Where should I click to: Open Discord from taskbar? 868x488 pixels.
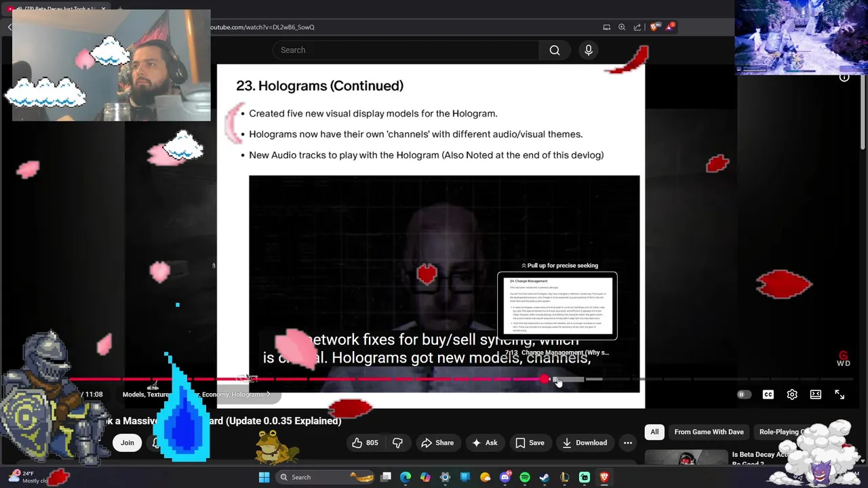pyautogui.click(x=505, y=477)
